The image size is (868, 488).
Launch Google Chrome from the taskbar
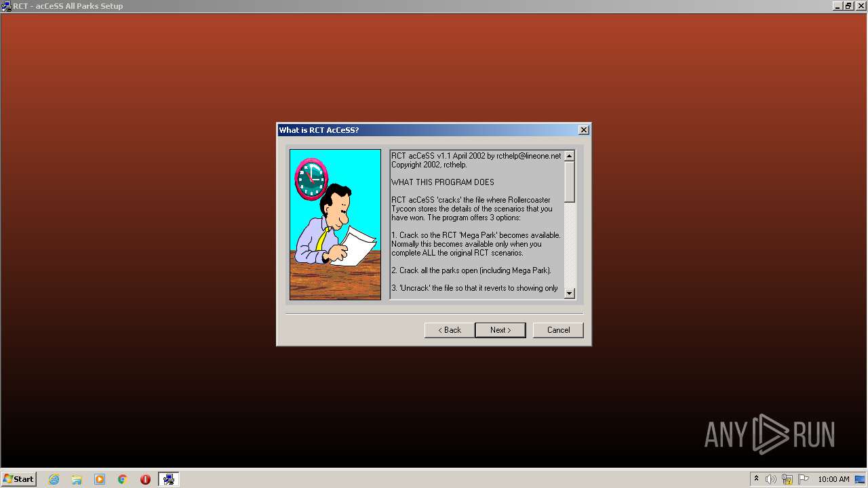pos(123,479)
